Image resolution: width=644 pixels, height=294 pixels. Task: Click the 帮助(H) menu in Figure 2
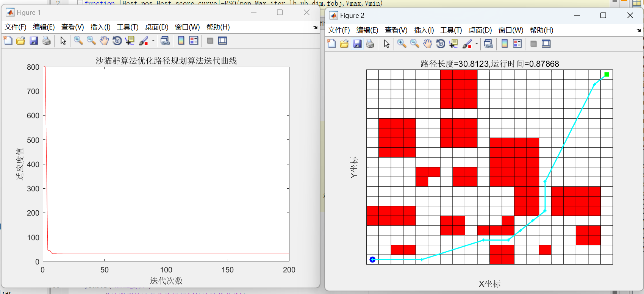coord(541,30)
